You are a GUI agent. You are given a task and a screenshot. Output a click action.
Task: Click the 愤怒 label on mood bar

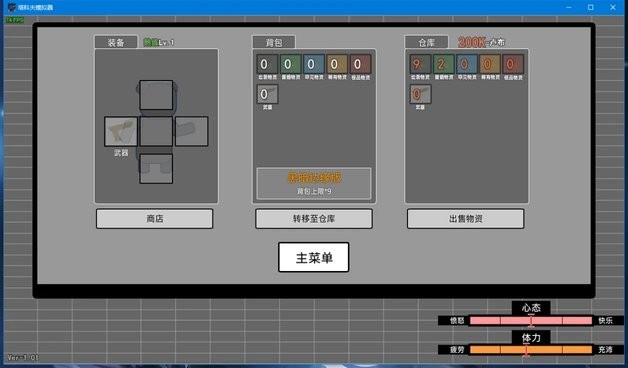click(x=457, y=320)
